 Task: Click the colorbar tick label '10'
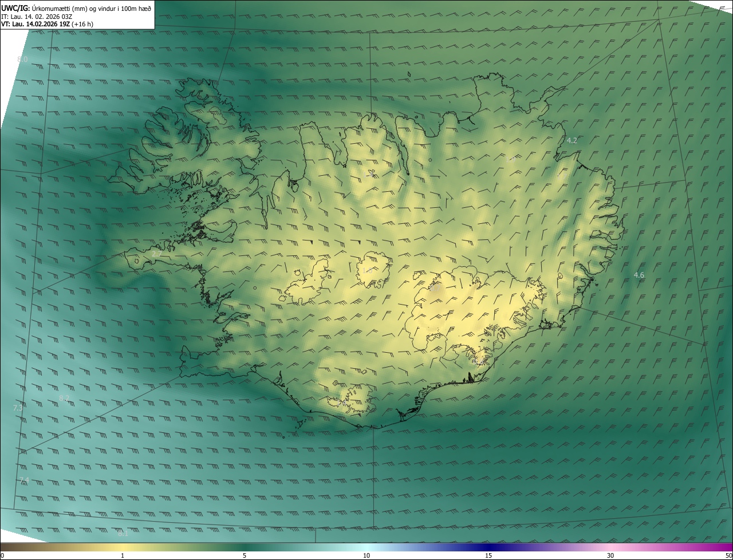[366, 555]
